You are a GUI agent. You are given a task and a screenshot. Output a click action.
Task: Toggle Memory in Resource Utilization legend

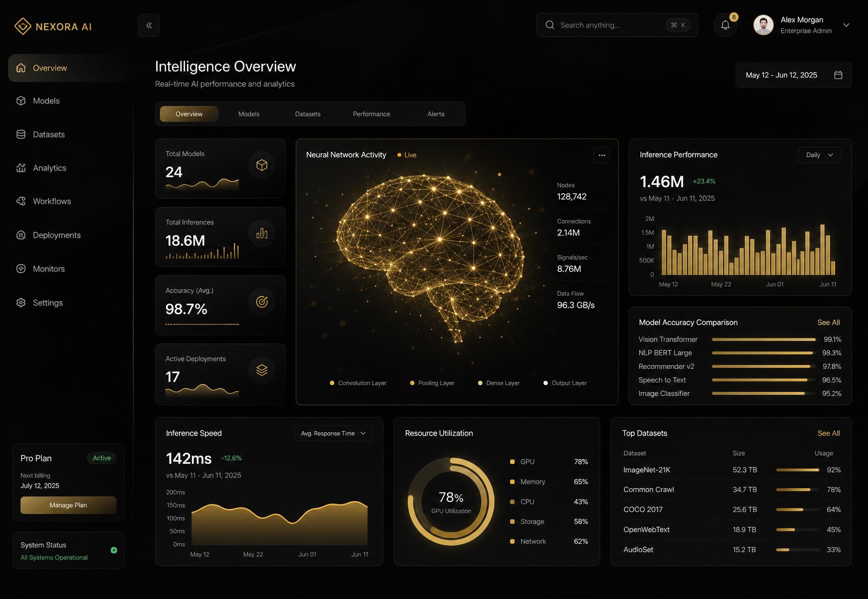click(549, 482)
